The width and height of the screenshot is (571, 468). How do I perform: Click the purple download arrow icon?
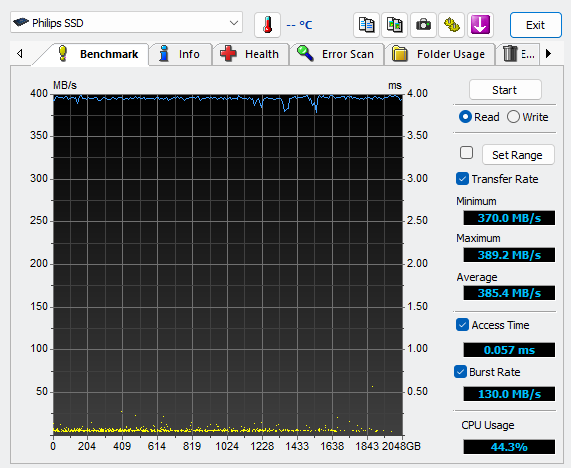coord(480,25)
